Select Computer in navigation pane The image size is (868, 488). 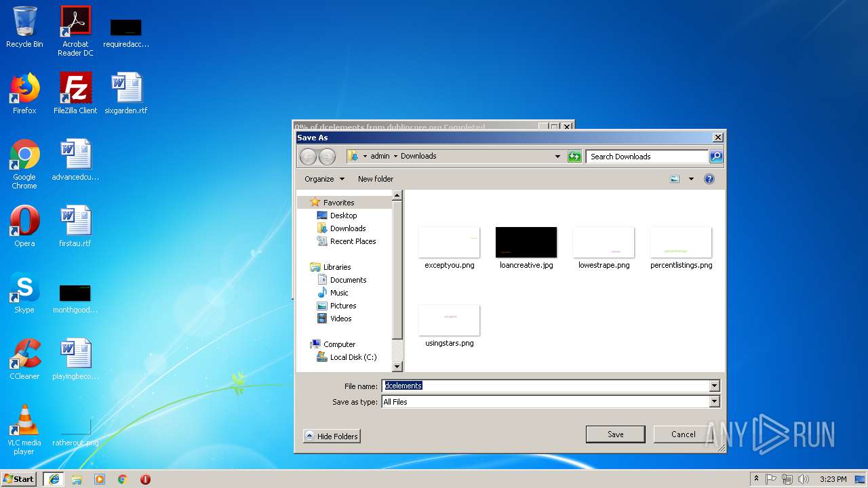[x=339, y=344]
